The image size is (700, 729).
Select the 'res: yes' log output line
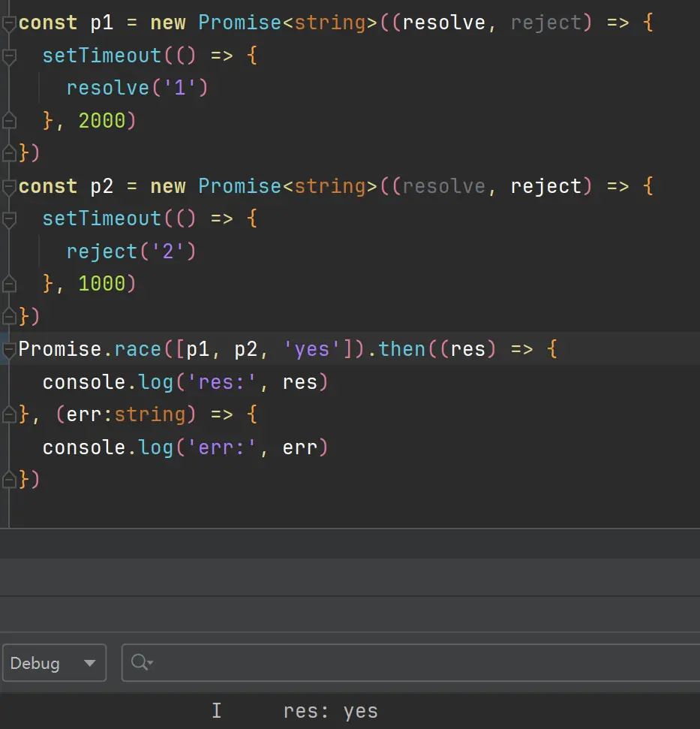pos(330,711)
